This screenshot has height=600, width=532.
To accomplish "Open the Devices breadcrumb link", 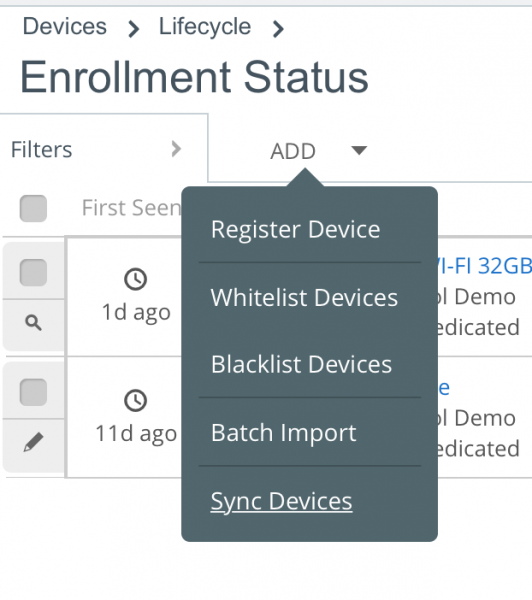I will (x=65, y=26).
